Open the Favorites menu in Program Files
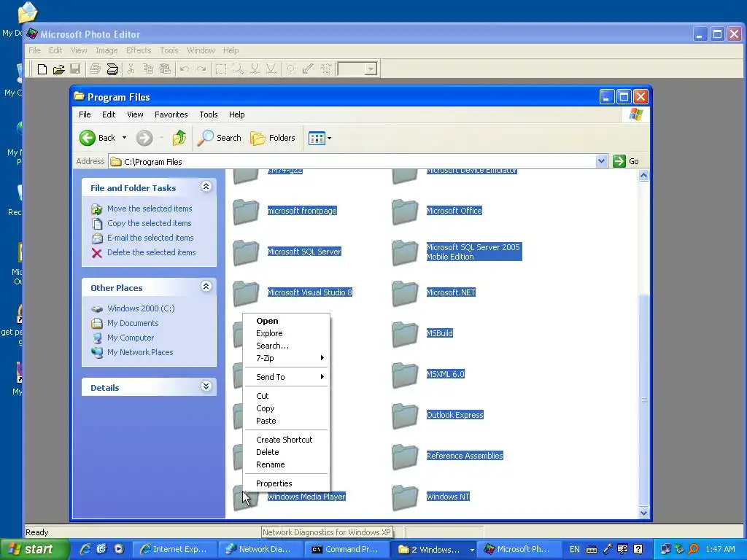This screenshot has width=747, height=560. click(171, 114)
